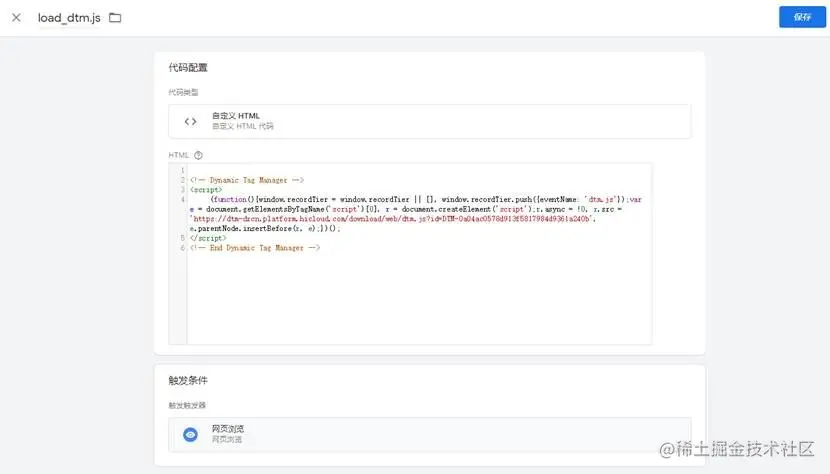
Task: Click the 'Dynamic Tag Manager' comment line
Action: click(x=247, y=180)
